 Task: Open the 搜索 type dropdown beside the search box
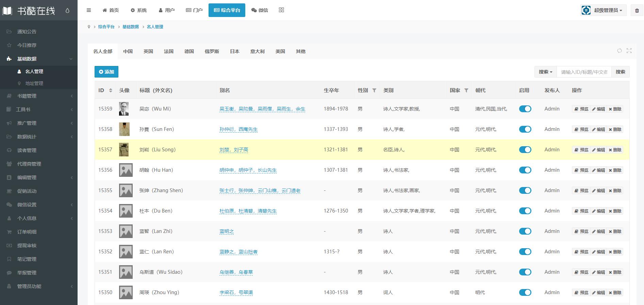coord(545,72)
